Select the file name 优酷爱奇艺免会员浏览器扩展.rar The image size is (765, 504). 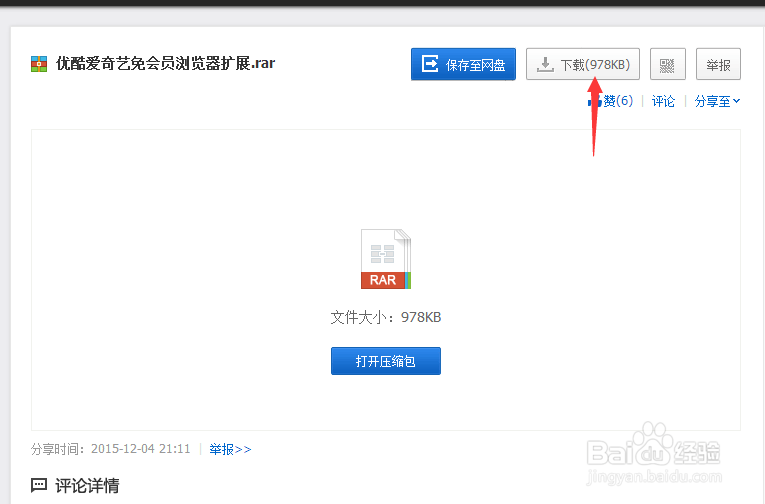(x=165, y=63)
